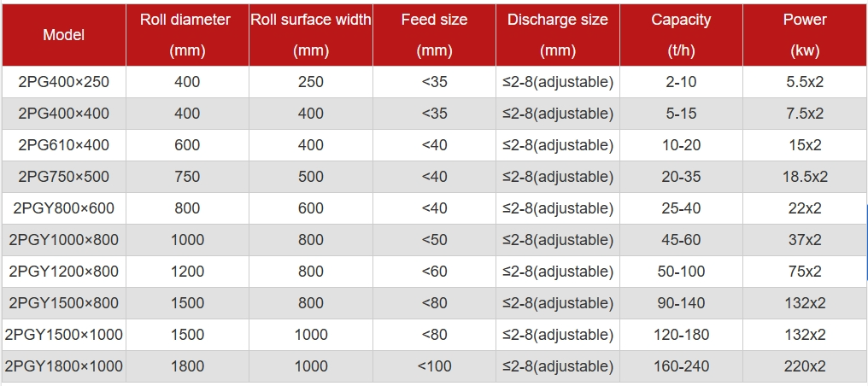This screenshot has width=868, height=386.
Task: Select model cell 2PG750×500
Action: [x=64, y=177]
